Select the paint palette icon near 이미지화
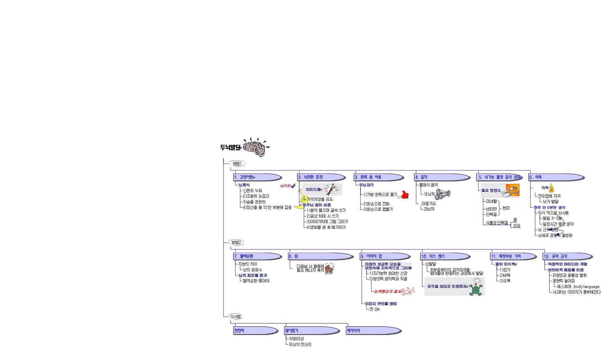The height and width of the screenshot is (364, 614). (x=331, y=190)
